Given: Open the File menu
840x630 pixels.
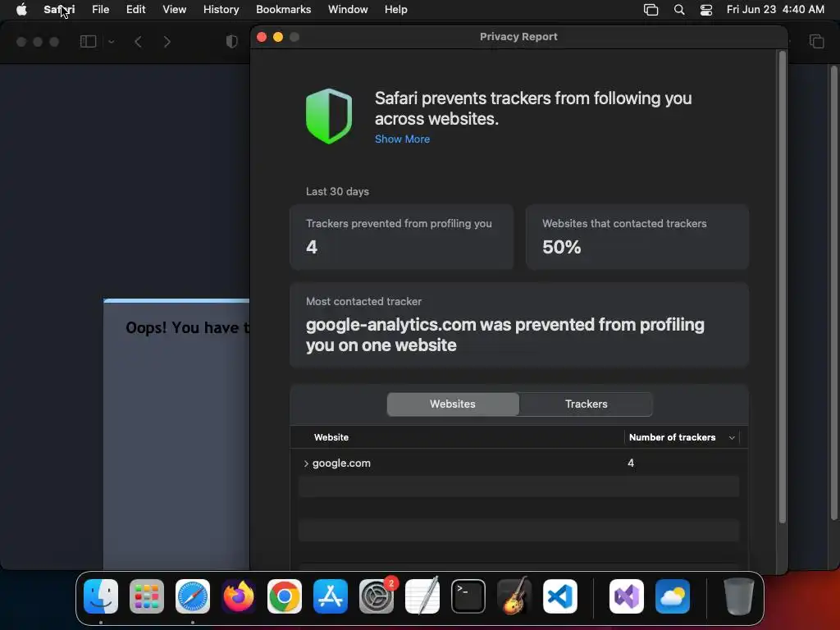Looking at the screenshot, I should pos(100,10).
